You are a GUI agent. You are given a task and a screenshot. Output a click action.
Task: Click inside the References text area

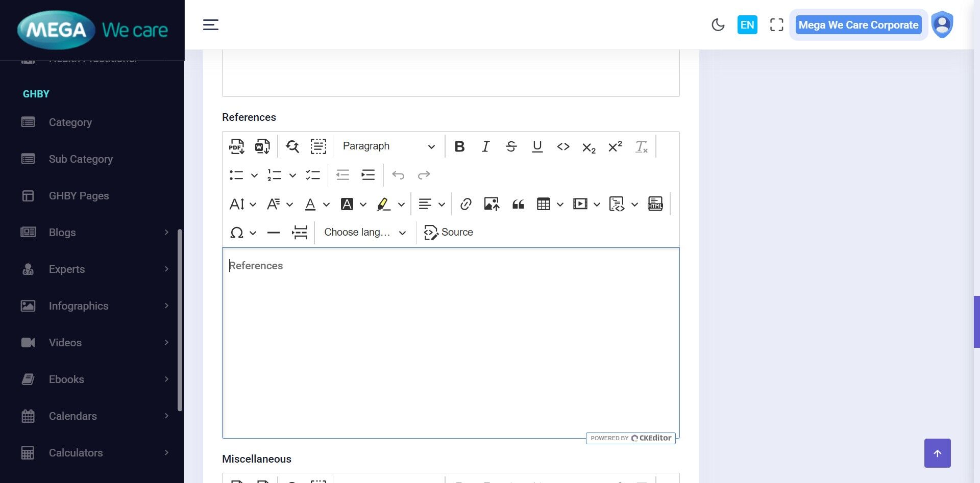(x=450, y=342)
